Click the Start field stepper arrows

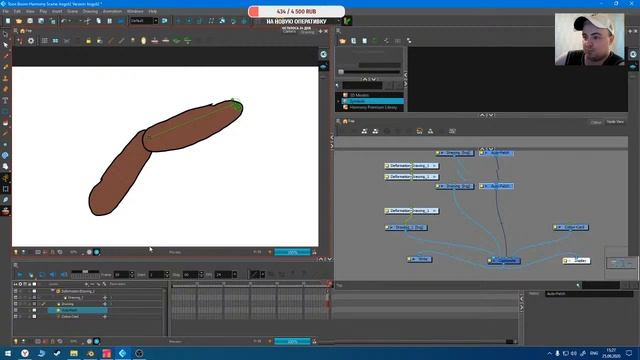coord(167,275)
